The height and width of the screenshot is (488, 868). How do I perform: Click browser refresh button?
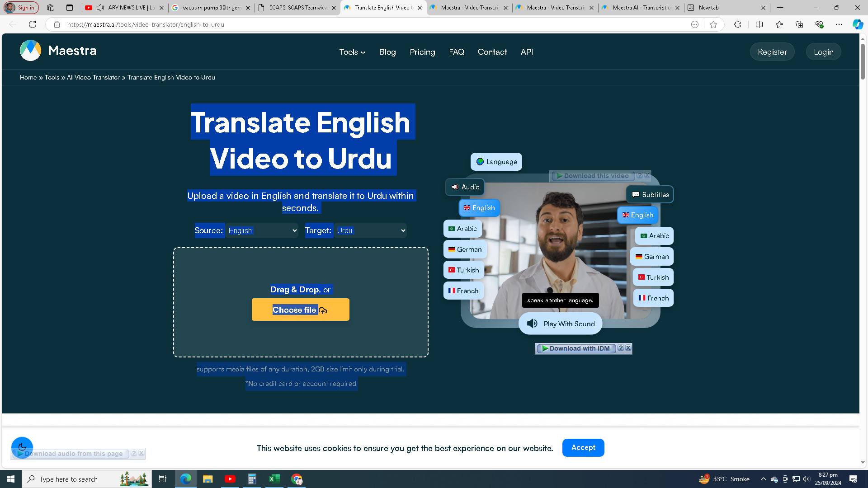click(33, 24)
